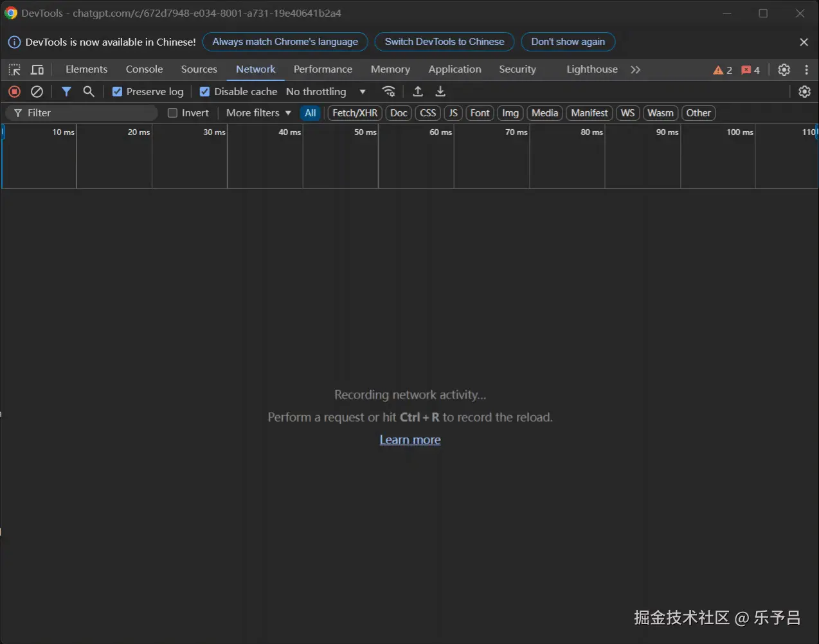Screen dimensions: 819x644
Task: Open the Performance tab
Action: pos(323,69)
